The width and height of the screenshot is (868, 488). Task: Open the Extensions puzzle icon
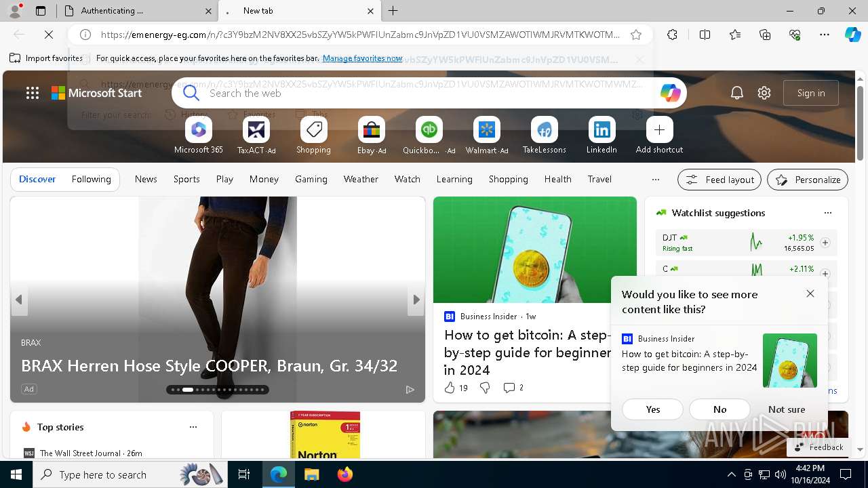(x=672, y=35)
